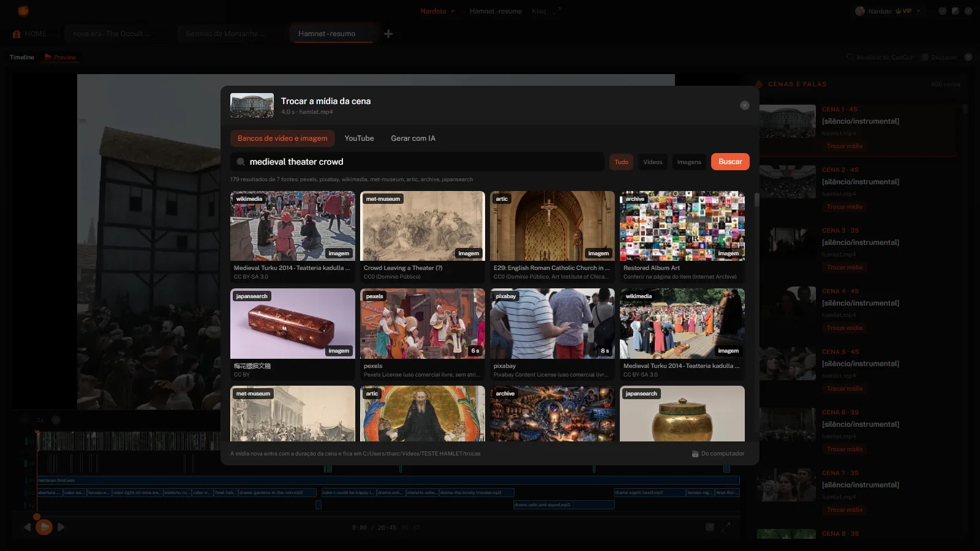Click the Buscar button

pyautogui.click(x=730, y=162)
